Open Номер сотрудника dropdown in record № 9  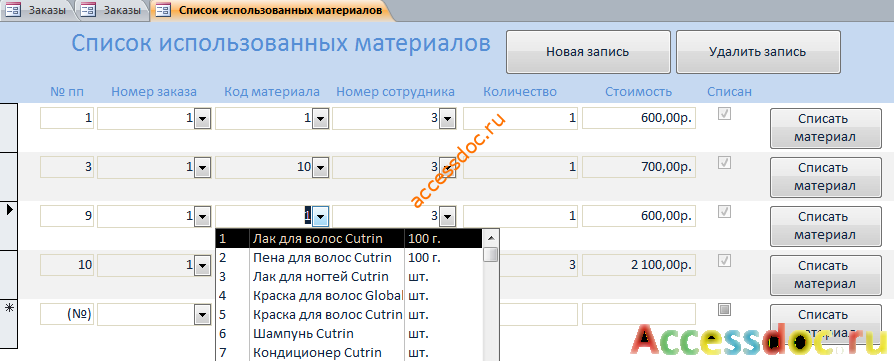447,217
